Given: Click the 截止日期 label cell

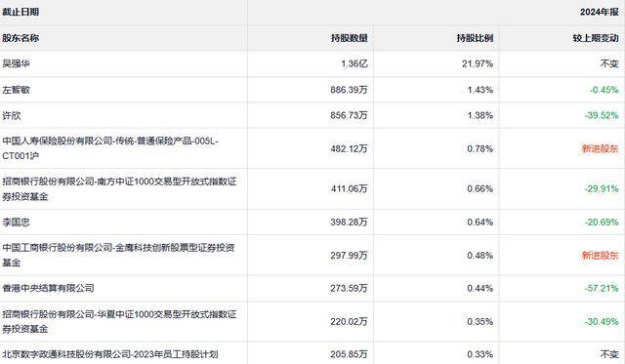Looking at the screenshot, I should [x=21, y=12].
